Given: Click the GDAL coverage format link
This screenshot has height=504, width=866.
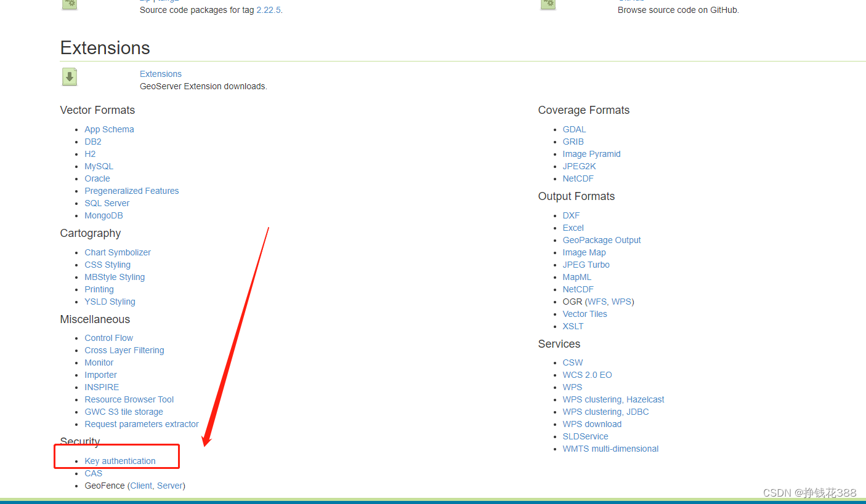Looking at the screenshot, I should (574, 129).
